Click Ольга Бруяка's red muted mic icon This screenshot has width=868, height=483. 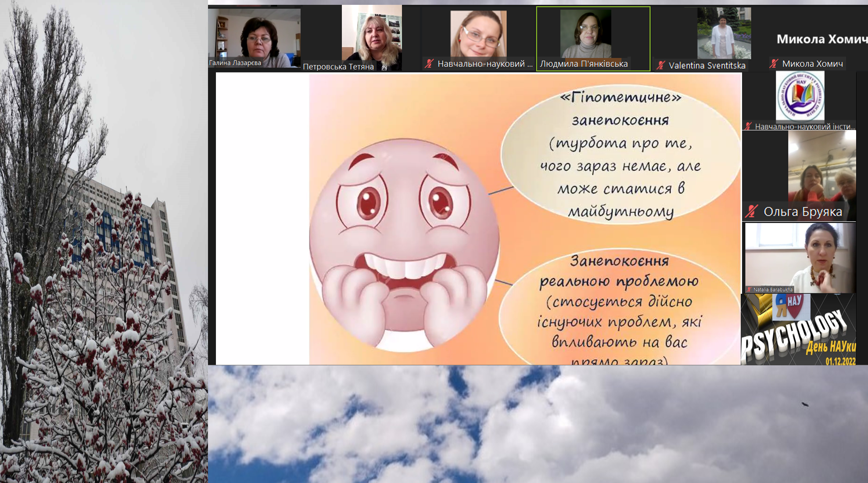(x=751, y=212)
